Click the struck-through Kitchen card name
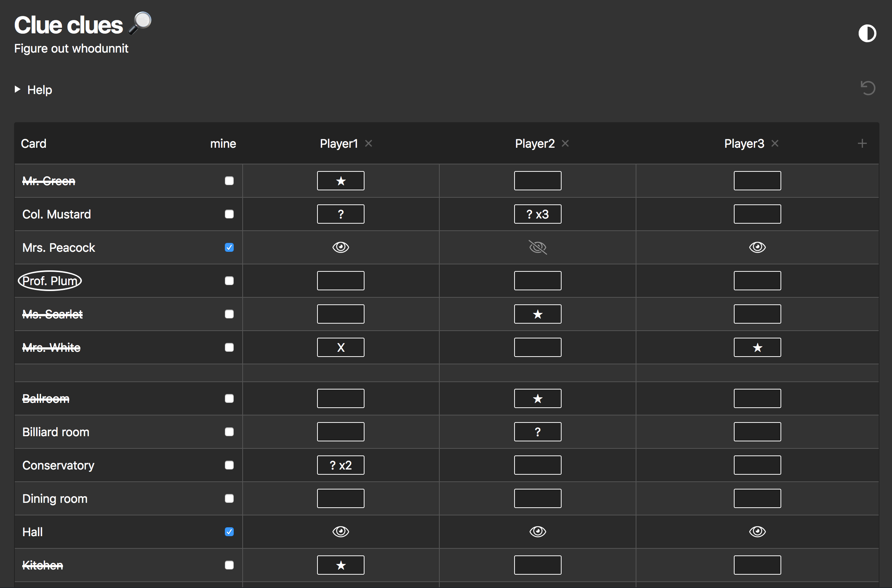892x588 pixels. point(43,565)
